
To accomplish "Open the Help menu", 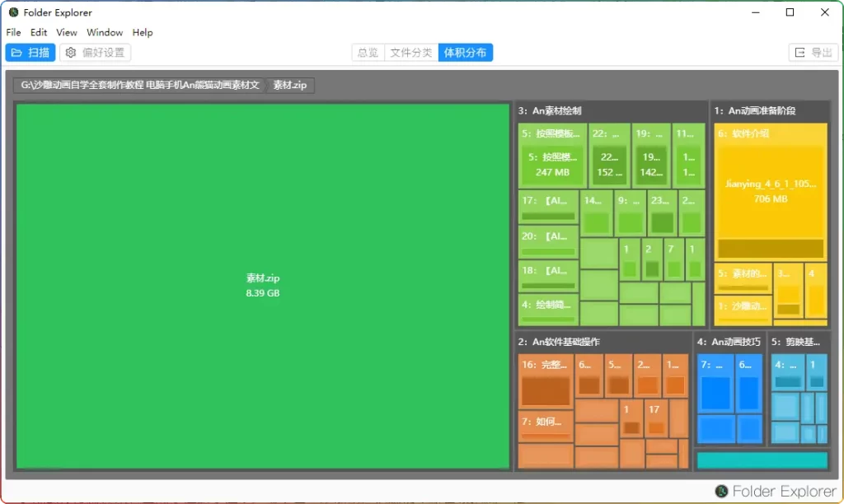I will (x=143, y=32).
